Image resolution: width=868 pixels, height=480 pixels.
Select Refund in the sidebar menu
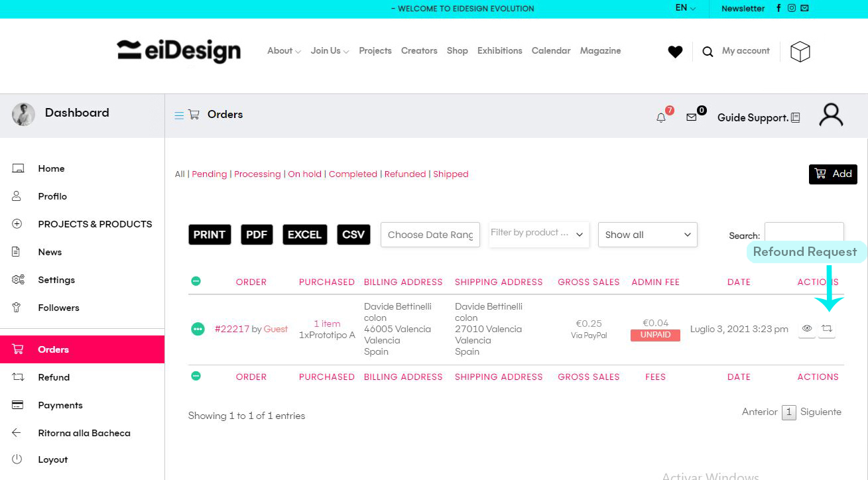(x=54, y=377)
